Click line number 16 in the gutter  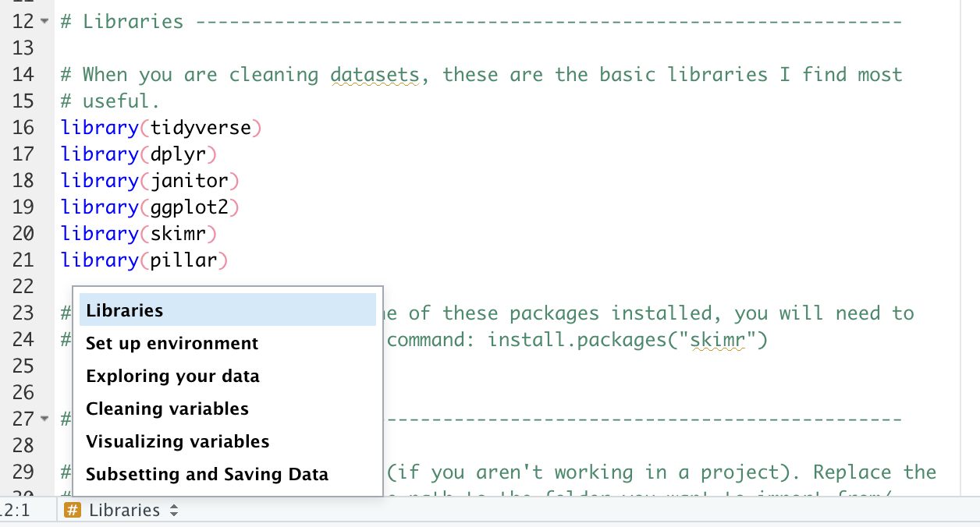(23, 128)
